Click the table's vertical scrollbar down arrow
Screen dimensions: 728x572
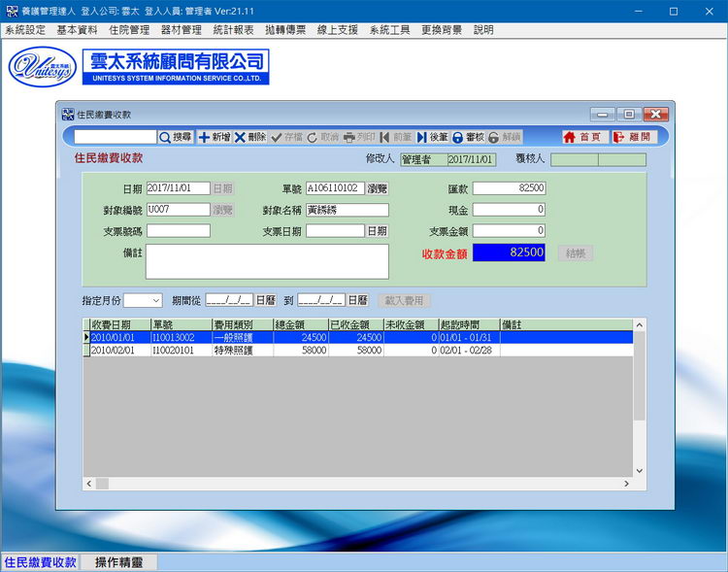tap(639, 470)
